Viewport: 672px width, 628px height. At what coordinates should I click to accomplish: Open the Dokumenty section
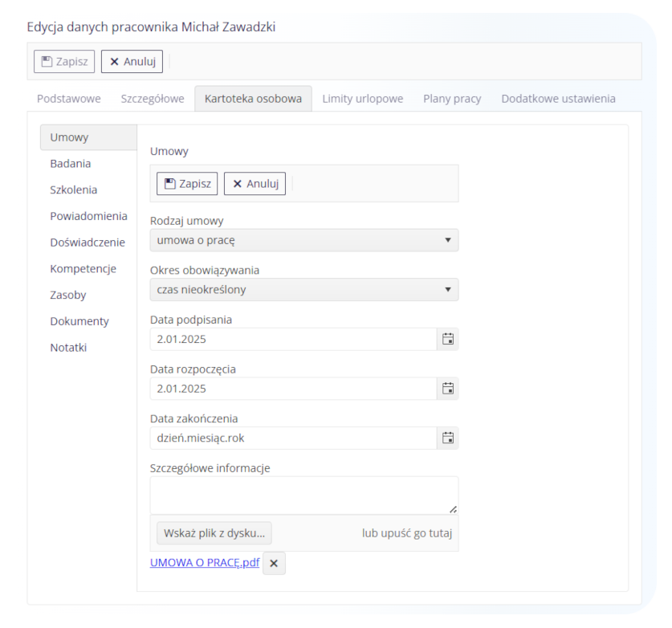pos(79,321)
